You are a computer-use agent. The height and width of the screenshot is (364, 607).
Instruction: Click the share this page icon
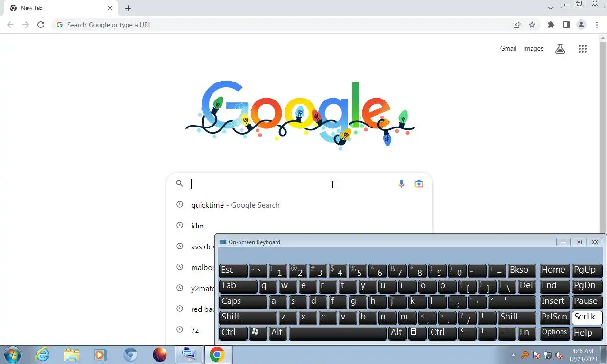click(517, 25)
